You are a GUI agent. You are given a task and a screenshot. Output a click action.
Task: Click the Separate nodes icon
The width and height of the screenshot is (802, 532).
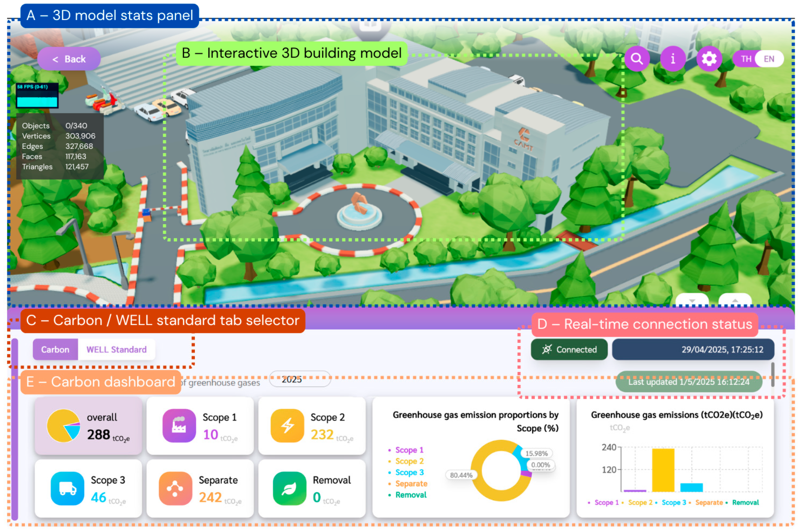point(175,488)
